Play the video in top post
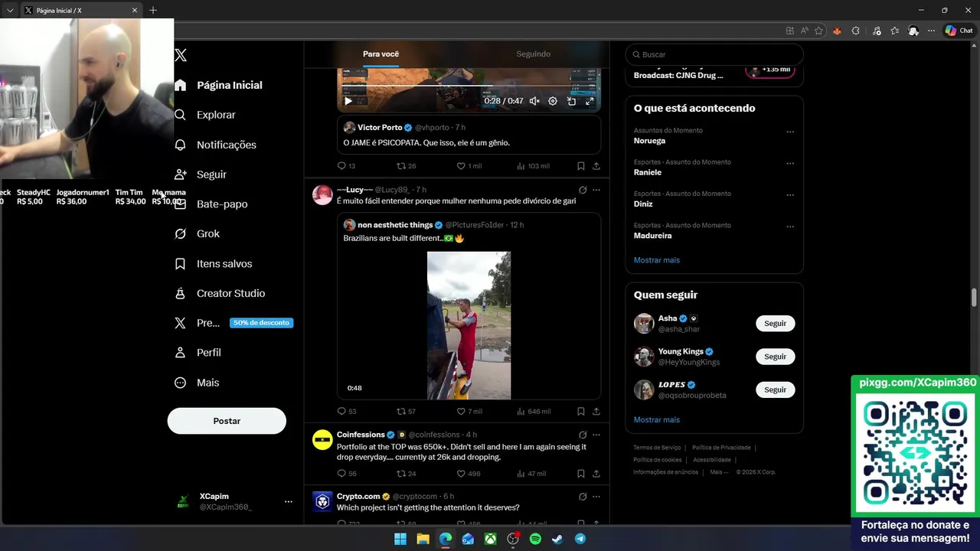This screenshot has height=551, width=980. click(348, 101)
